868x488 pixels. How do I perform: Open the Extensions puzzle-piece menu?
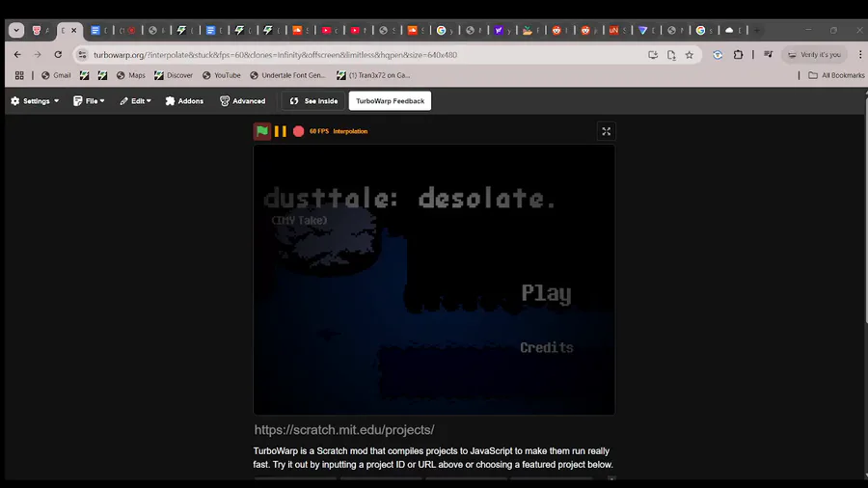[738, 55]
